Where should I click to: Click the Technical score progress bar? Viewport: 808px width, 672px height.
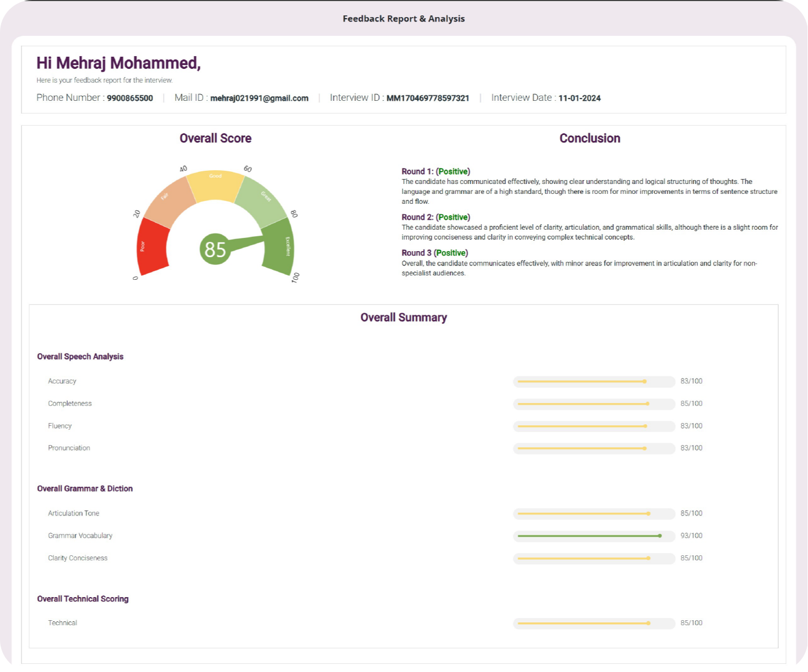click(x=594, y=623)
